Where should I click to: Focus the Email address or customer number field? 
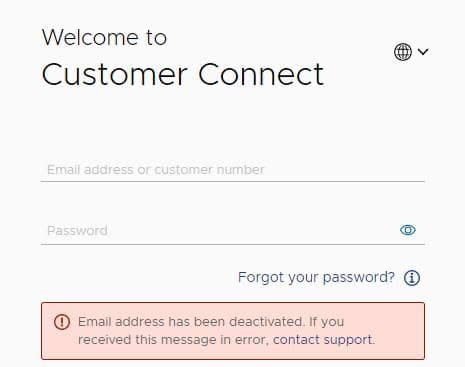[233, 170]
